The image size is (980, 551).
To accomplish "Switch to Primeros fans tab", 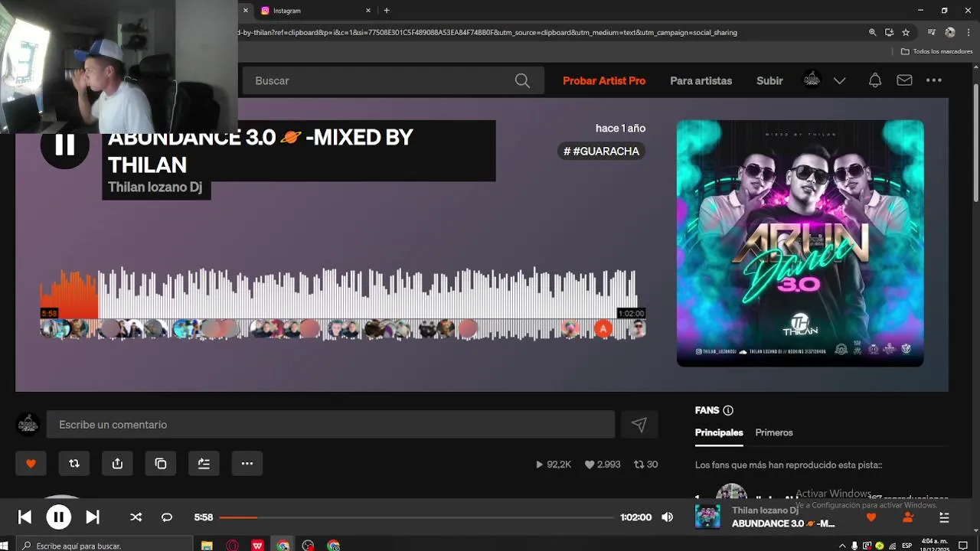I will coord(774,432).
